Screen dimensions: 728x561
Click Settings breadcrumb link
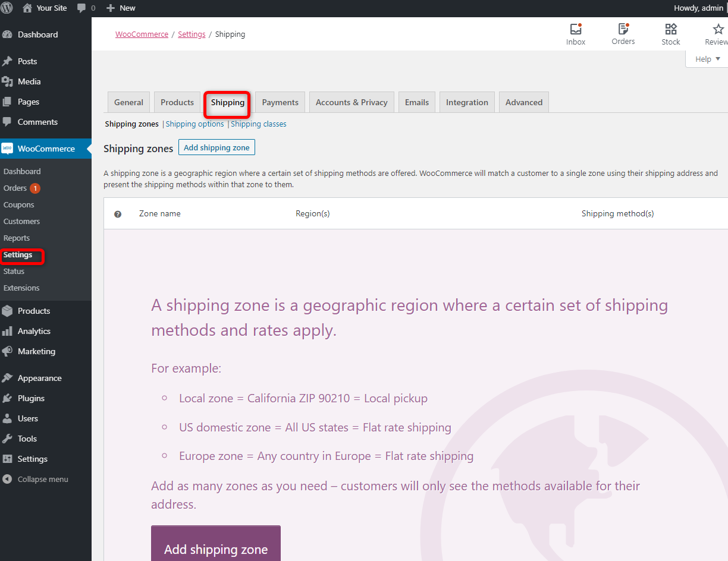click(x=192, y=34)
